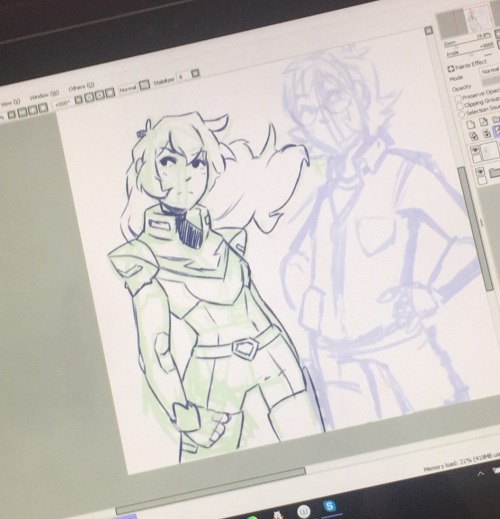Reset the zoom from the toolbar
Viewport: 500px width, 519px height.
43,108
